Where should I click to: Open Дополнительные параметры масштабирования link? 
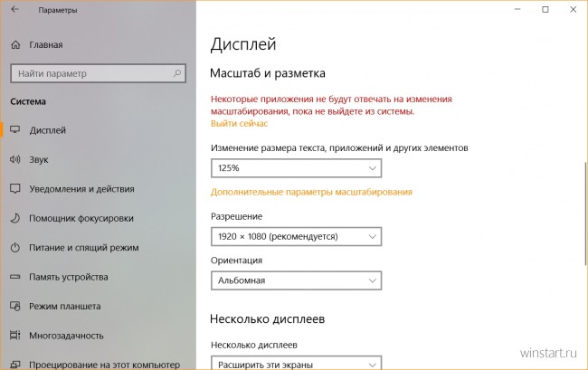(311, 192)
